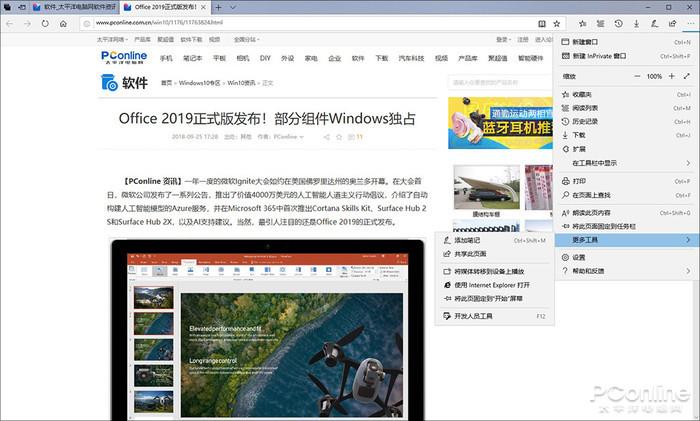Click the article star favorite icon below title
The width and height of the screenshot is (700, 421).
click(x=339, y=137)
